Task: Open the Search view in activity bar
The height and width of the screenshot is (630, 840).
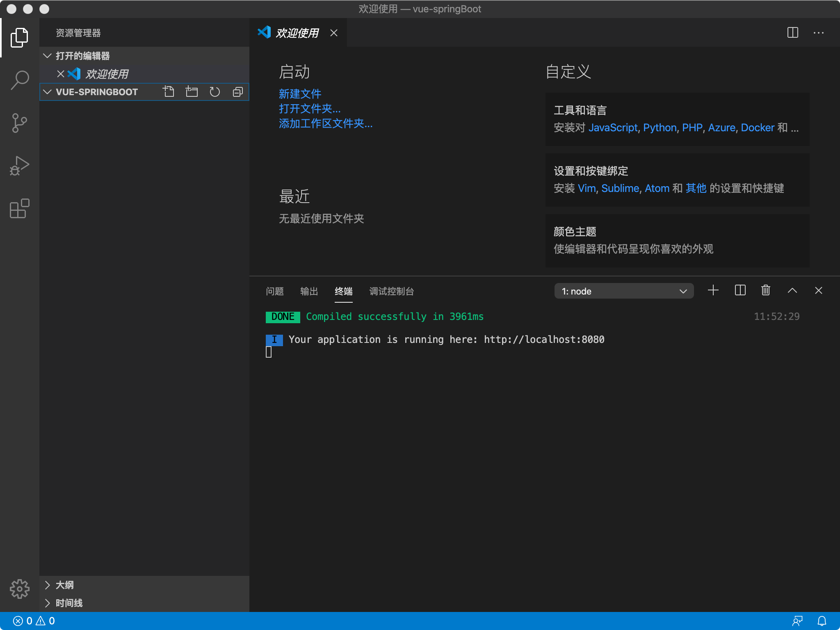Action: pos(19,80)
